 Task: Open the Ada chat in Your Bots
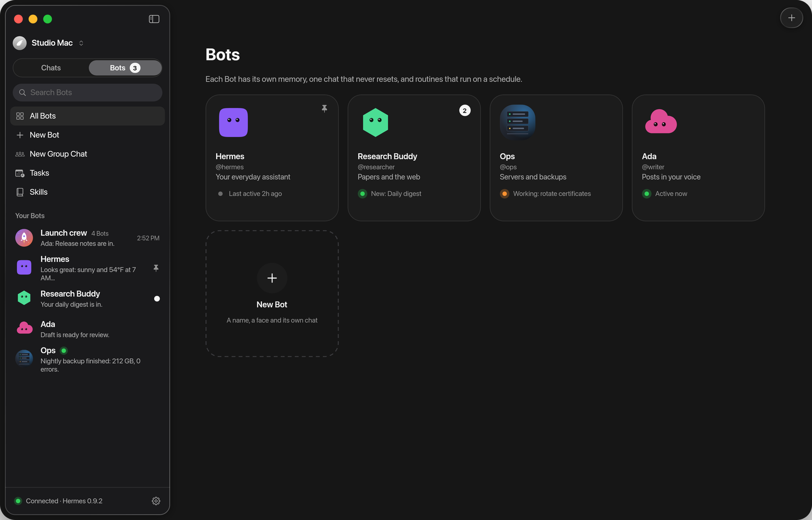point(87,329)
